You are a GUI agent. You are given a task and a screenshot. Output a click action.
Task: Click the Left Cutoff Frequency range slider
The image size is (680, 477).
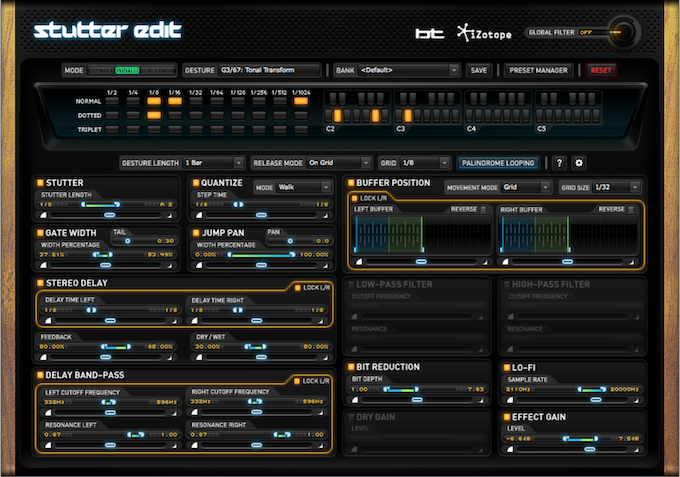[x=110, y=402]
